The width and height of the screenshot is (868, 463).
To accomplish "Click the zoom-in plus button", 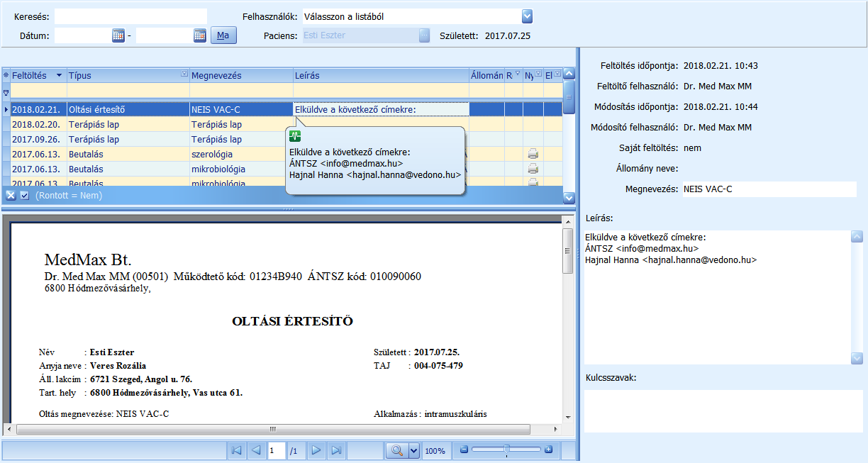I will click(548, 450).
